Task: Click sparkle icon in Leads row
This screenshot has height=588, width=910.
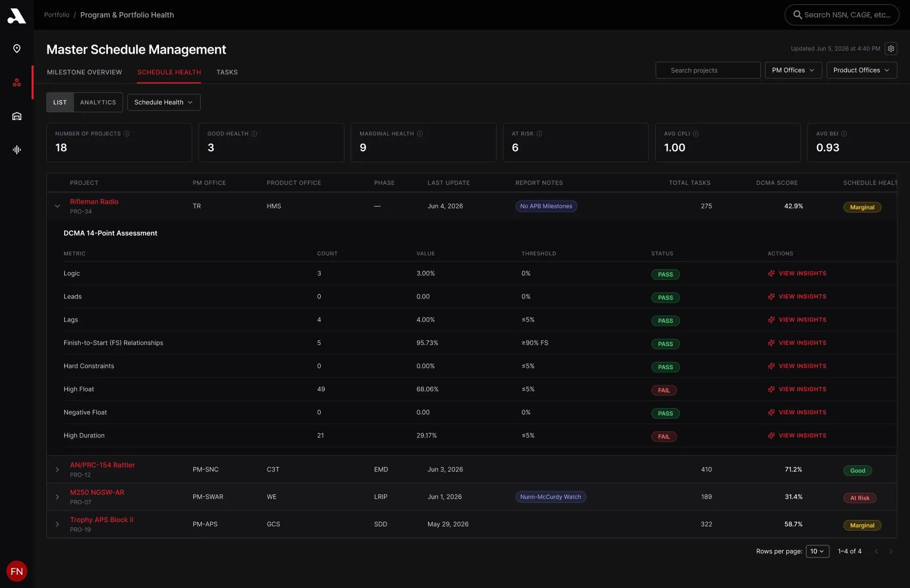Action: click(771, 296)
